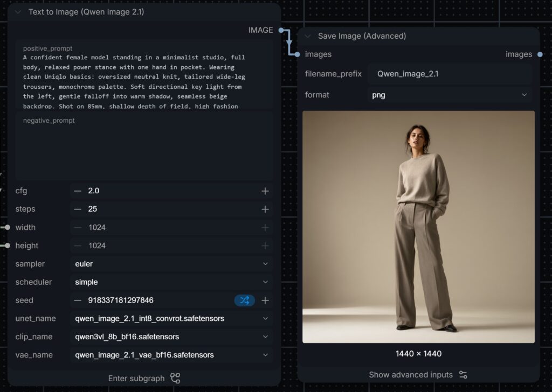Click the images input connector on Save Image
The width and height of the screenshot is (552, 392).
tap(297, 54)
